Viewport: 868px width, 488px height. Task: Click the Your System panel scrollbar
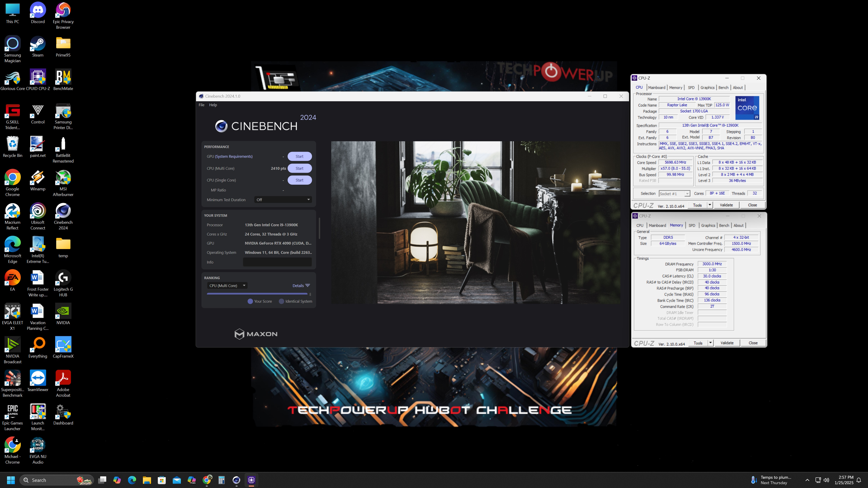pyautogui.click(x=319, y=228)
